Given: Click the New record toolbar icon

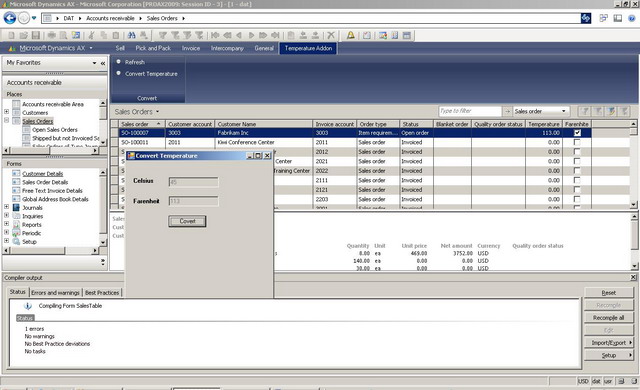Looking at the screenshot, I should pyautogui.click(x=11, y=35).
